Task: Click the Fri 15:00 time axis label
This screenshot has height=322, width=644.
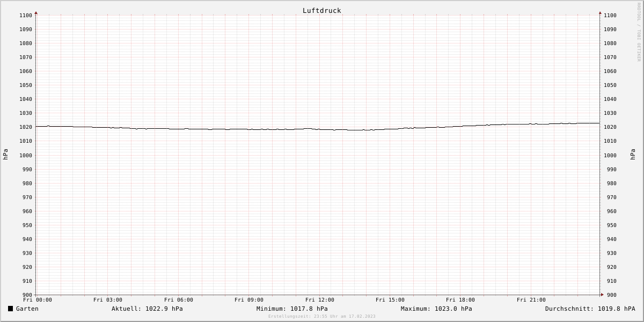Action: coord(390,300)
